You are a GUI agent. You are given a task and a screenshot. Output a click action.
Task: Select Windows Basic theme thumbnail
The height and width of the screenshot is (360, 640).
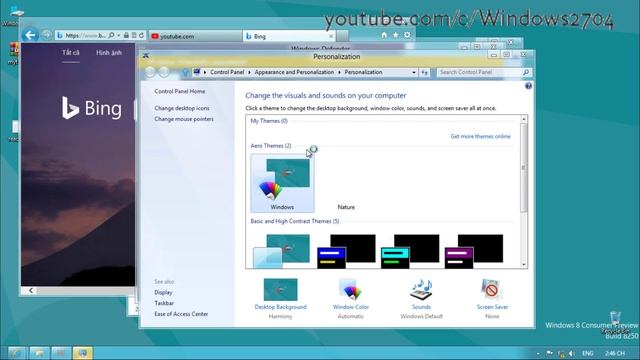282,250
